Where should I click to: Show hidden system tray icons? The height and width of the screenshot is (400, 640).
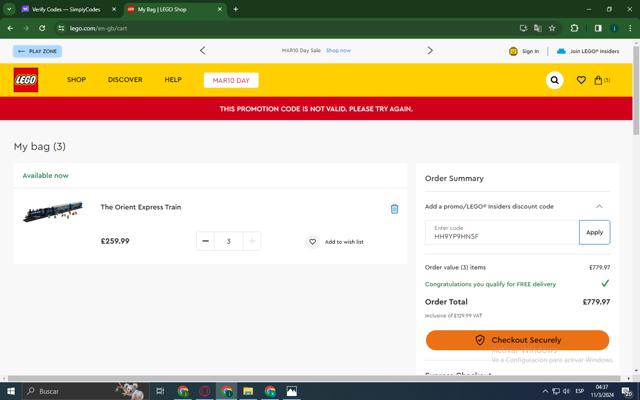pos(545,391)
